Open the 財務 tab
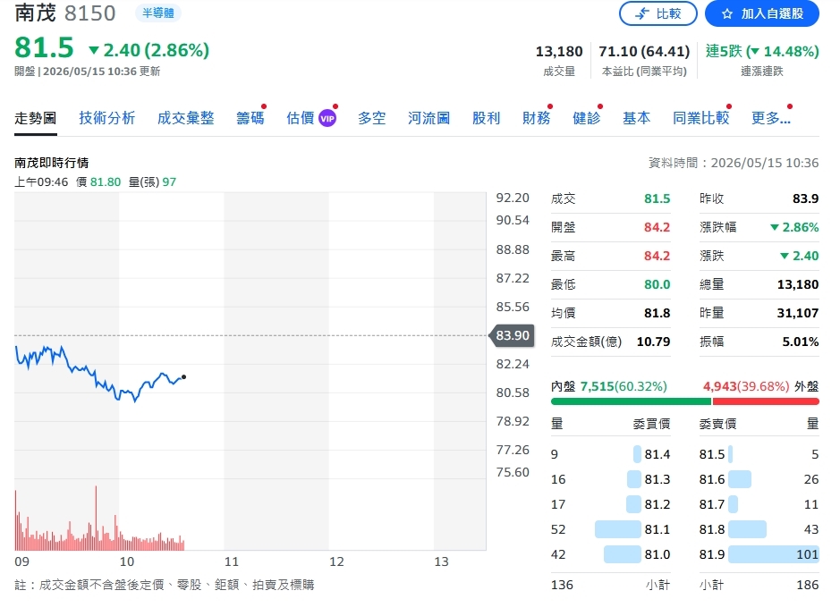The image size is (840, 616). (x=536, y=118)
